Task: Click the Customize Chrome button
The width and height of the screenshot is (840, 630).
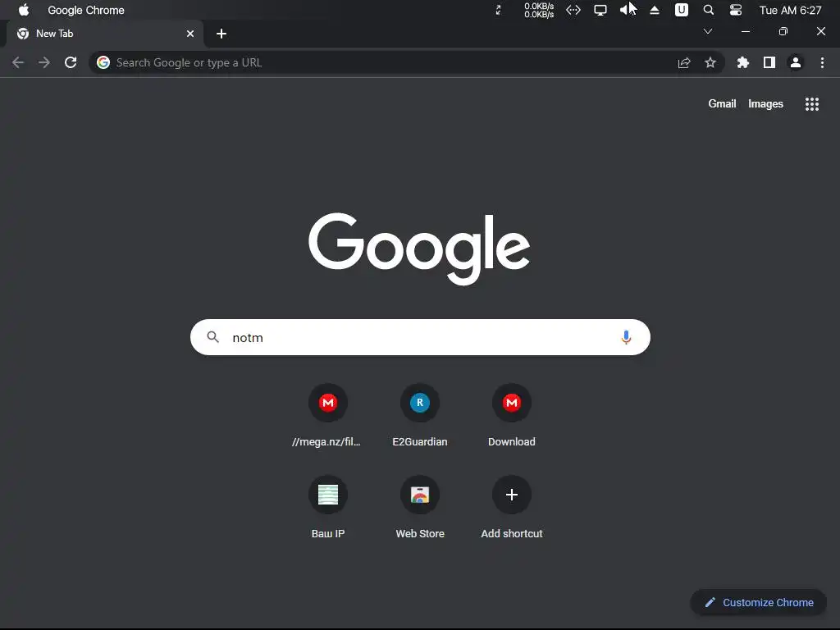Action: 759,603
